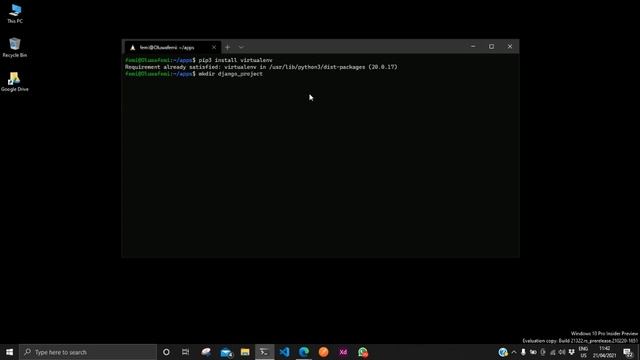Open the Dropbox tray icon
Image resolution: width=640 pixels, height=360 pixels.
[x=572, y=352]
